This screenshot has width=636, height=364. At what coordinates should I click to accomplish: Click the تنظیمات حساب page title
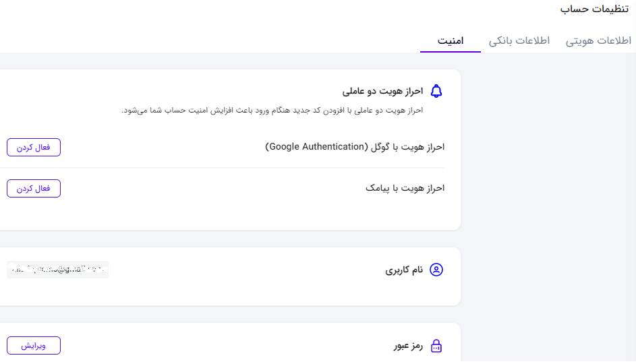[x=594, y=9]
